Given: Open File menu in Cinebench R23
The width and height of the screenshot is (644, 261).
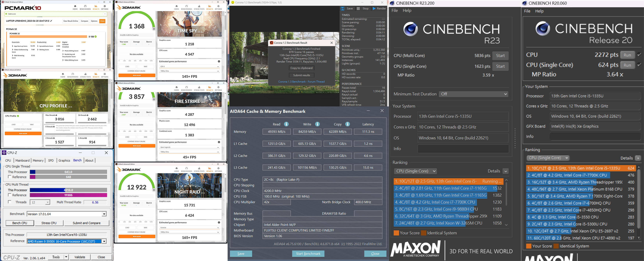Looking at the screenshot, I should point(394,10).
